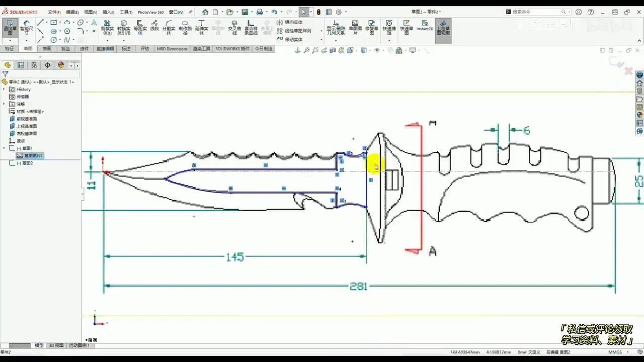644x362 pixels.
Task: Click Offset Entities (等距实体) tool
Action: click(x=140, y=28)
